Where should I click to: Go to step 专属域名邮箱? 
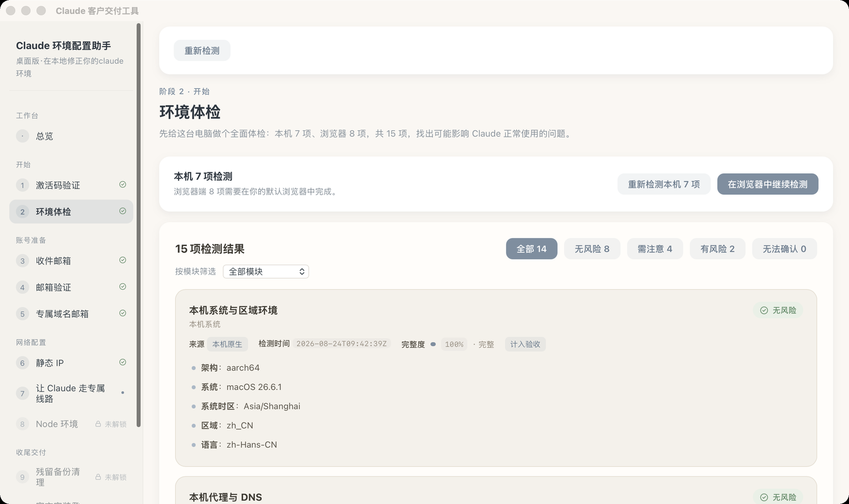(71, 314)
